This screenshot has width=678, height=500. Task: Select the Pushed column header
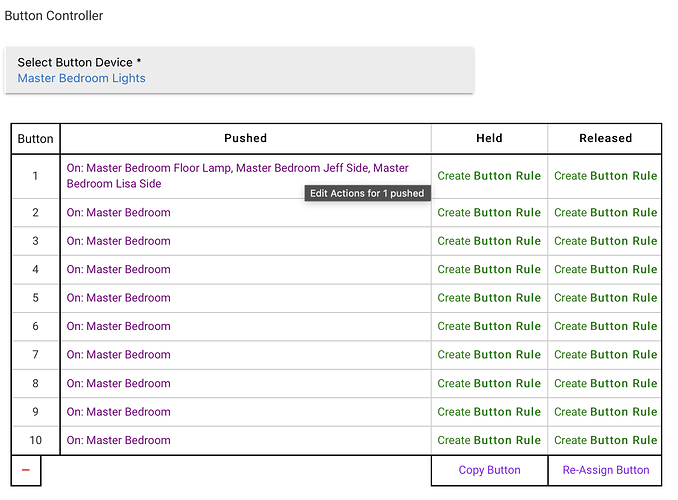point(245,138)
